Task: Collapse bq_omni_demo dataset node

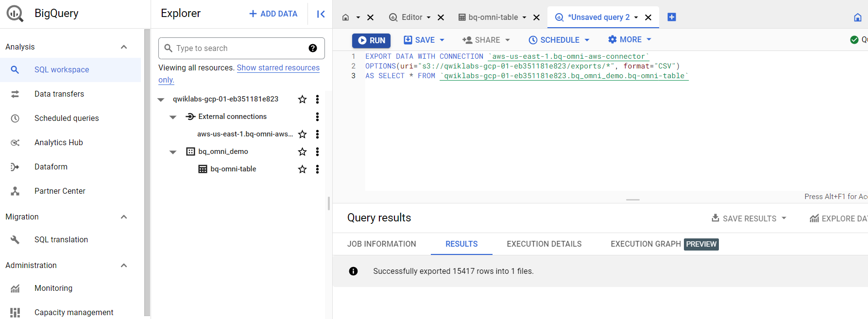Action: tap(173, 152)
